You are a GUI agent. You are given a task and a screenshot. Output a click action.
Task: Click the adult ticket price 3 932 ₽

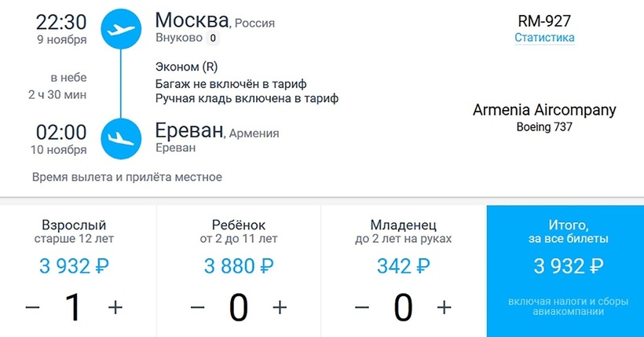[x=74, y=266]
